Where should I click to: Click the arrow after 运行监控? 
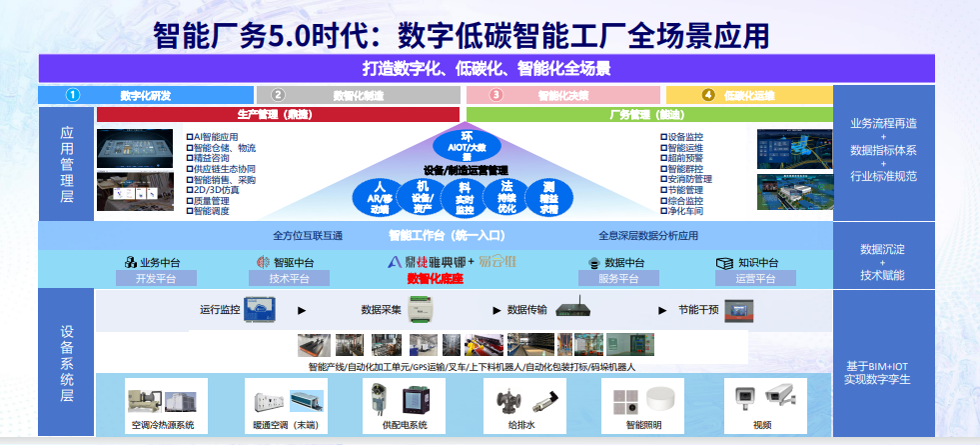pyautogui.click(x=301, y=310)
